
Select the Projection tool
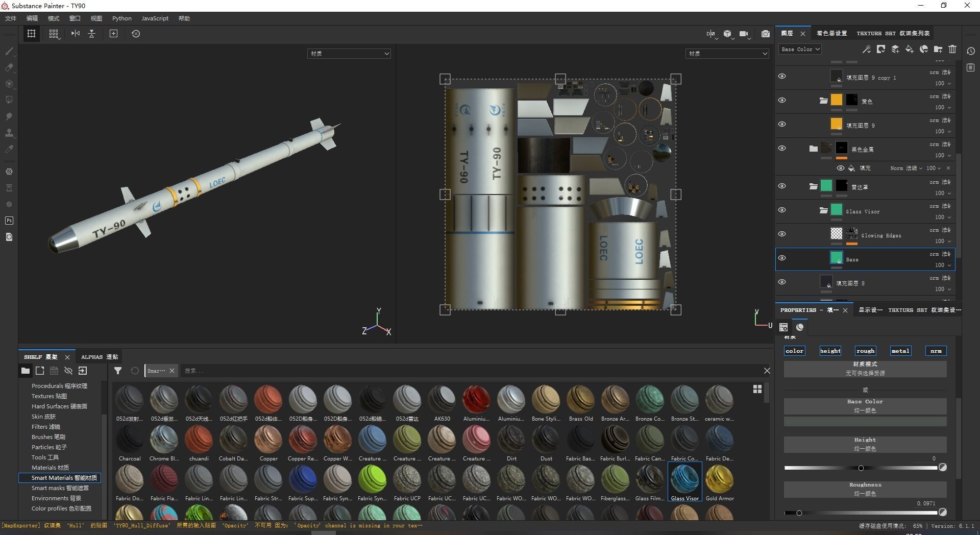click(x=9, y=84)
